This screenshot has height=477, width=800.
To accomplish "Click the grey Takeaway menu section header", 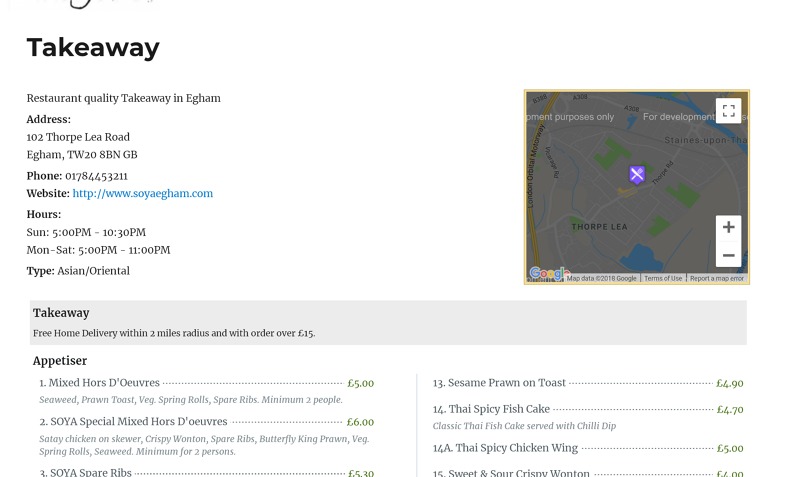I will point(61,313).
